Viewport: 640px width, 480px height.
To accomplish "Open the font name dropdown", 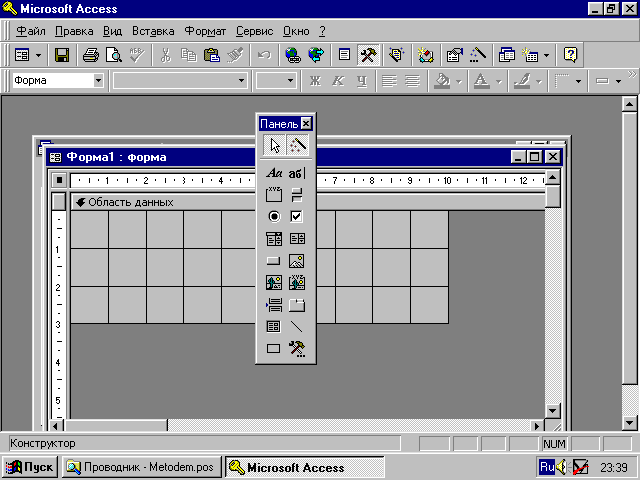I will coord(241,80).
